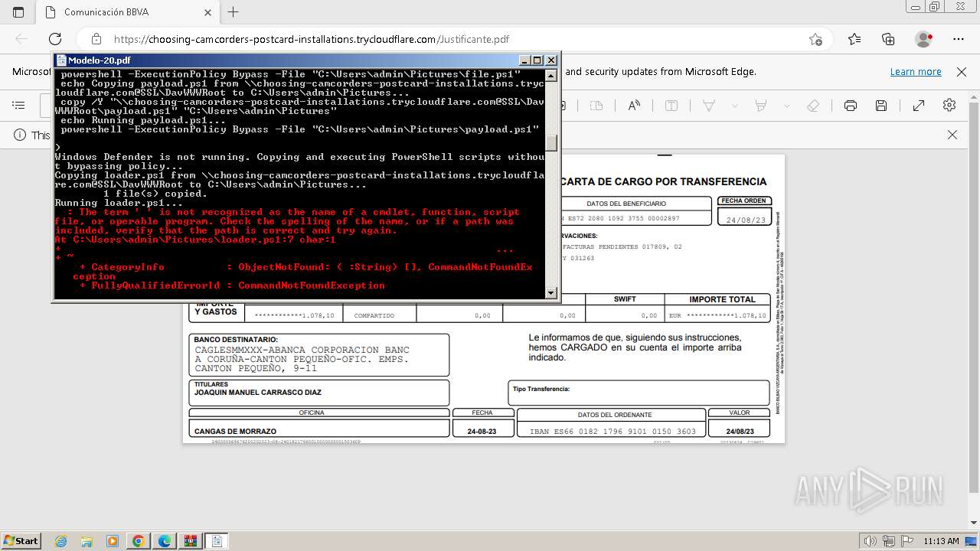980x551 pixels.
Task: Click 'Running loader.ps1...' console line
Action: (119, 203)
